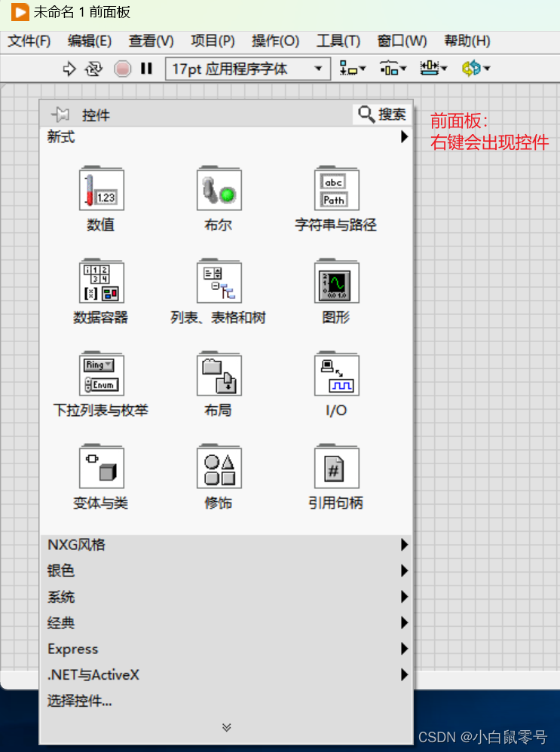This screenshot has height=752, width=560.
Task: Expand the 经典 palette category
Action: [227, 622]
